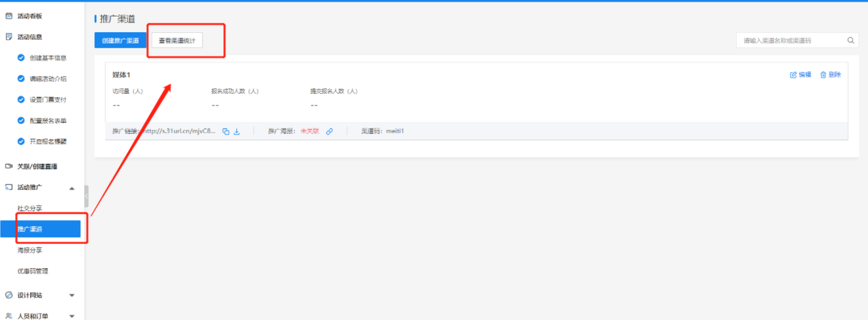Image resolution: width=868 pixels, height=320 pixels.
Task: Download the promotion link QR via download icon
Action: point(237,131)
